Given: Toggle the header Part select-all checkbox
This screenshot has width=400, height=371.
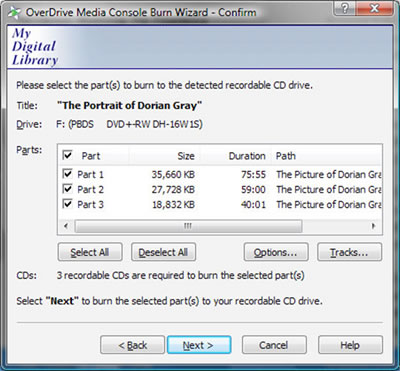Looking at the screenshot, I should click(x=68, y=155).
